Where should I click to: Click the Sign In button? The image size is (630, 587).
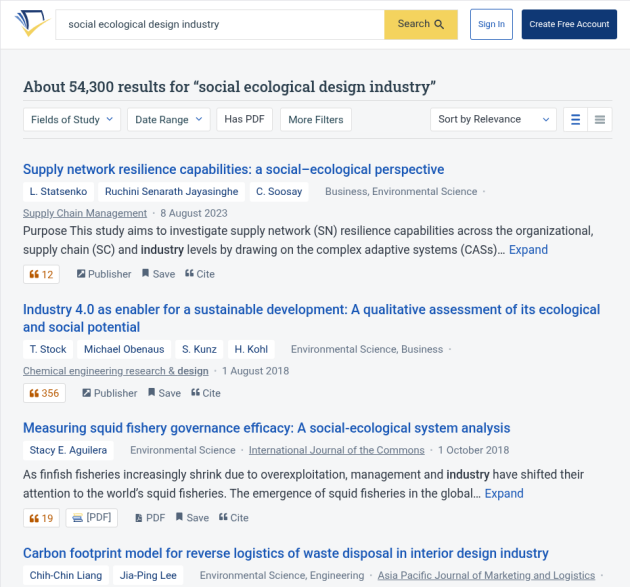[491, 24]
